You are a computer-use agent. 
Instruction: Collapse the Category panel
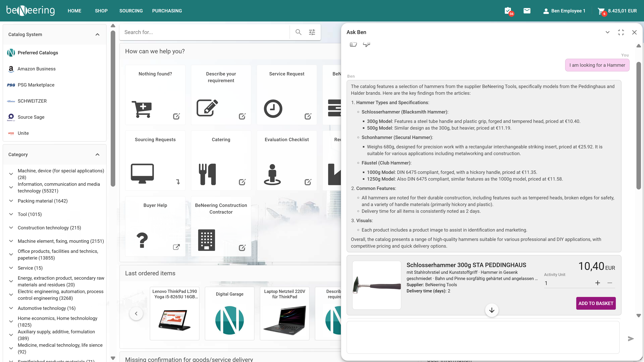97,154
